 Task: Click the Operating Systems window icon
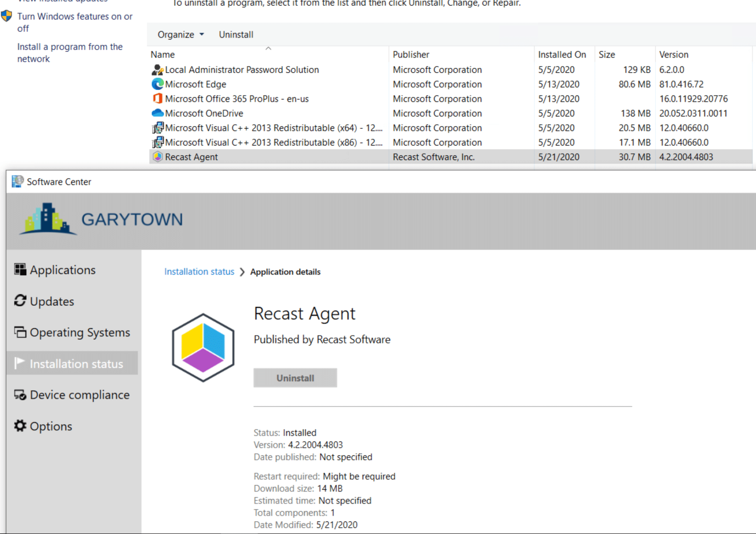pos(20,332)
